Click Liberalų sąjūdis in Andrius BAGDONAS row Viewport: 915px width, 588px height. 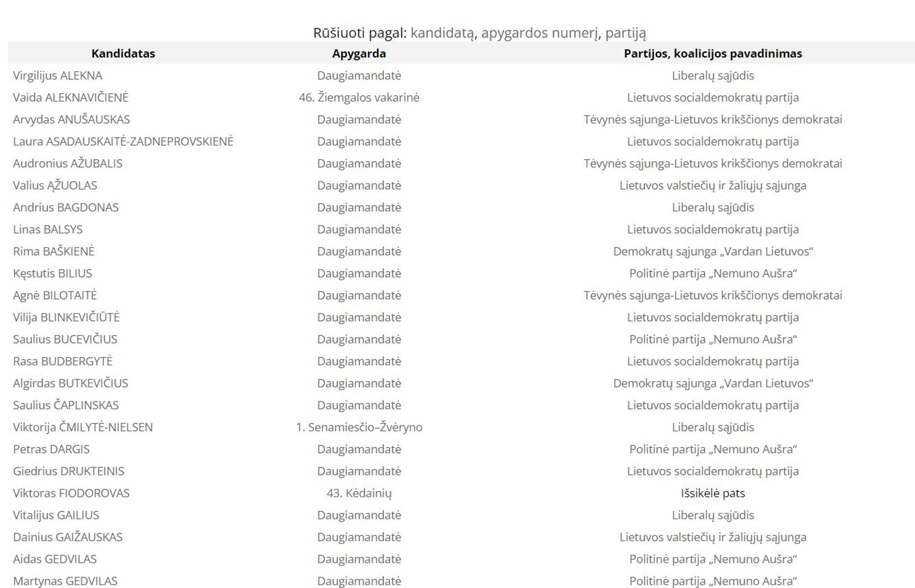click(x=713, y=207)
